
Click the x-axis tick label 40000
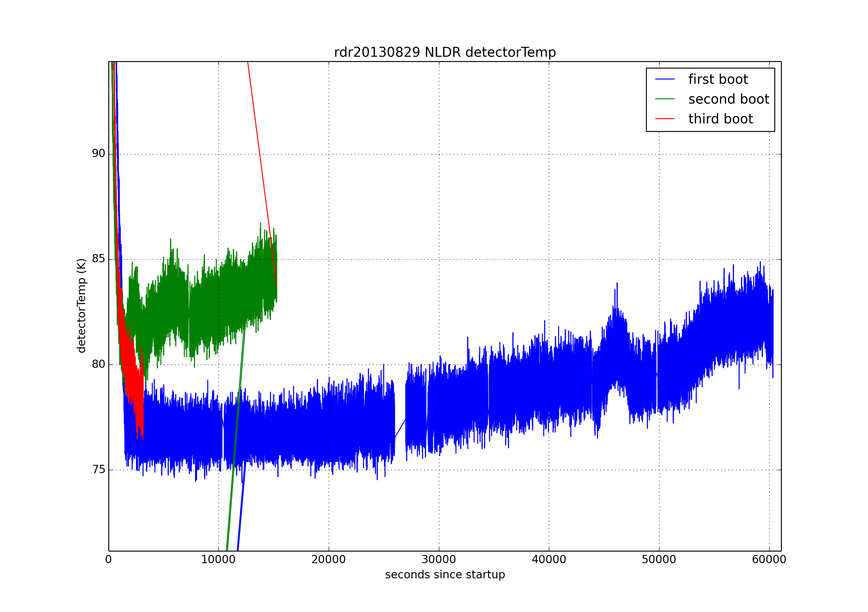pyautogui.click(x=549, y=560)
